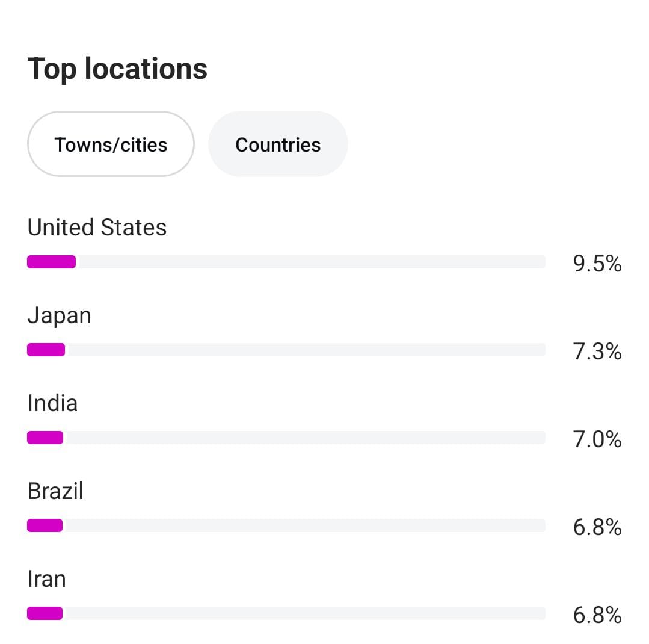Click pink filled part of Japan bar

46,350
